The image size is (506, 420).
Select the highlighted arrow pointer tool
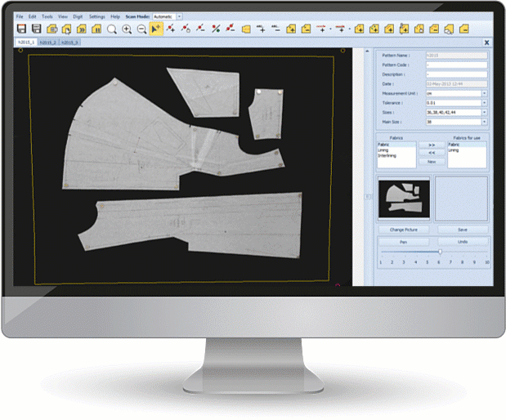pos(155,29)
